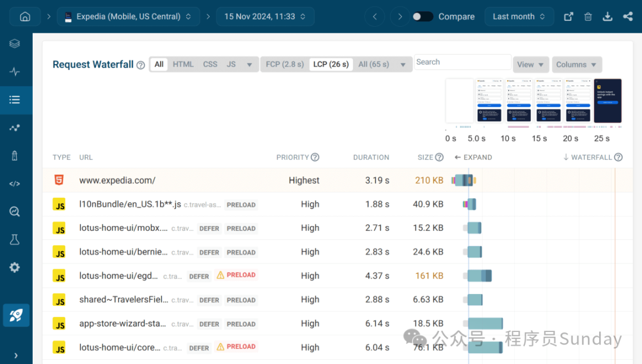Image resolution: width=642 pixels, height=364 pixels.
Task: Open the lotus-home-ui/core request
Action: point(119,347)
